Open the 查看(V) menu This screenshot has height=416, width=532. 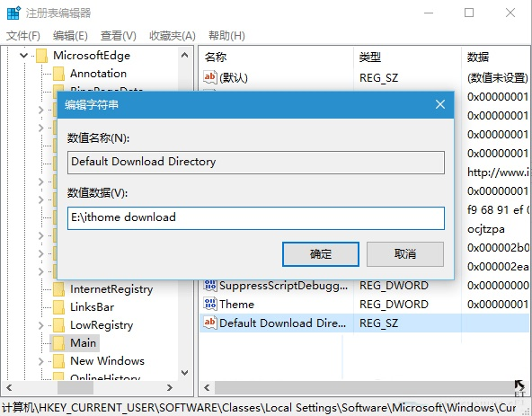point(118,36)
